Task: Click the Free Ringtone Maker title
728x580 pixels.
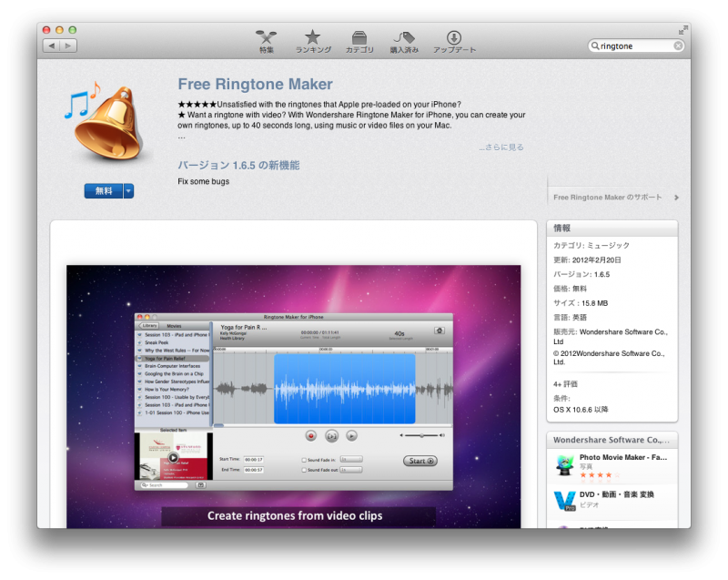Action: 256,84
